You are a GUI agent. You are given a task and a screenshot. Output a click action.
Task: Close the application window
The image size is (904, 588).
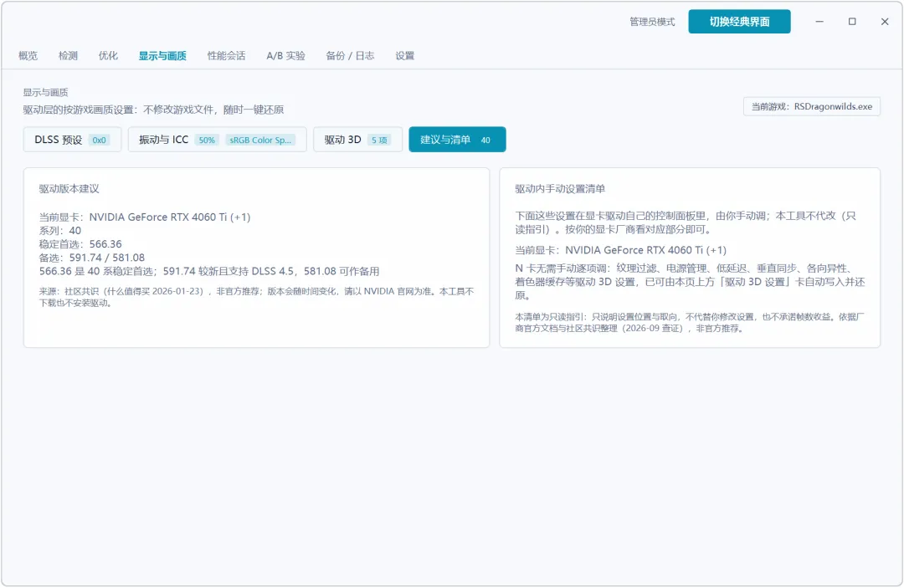point(885,21)
